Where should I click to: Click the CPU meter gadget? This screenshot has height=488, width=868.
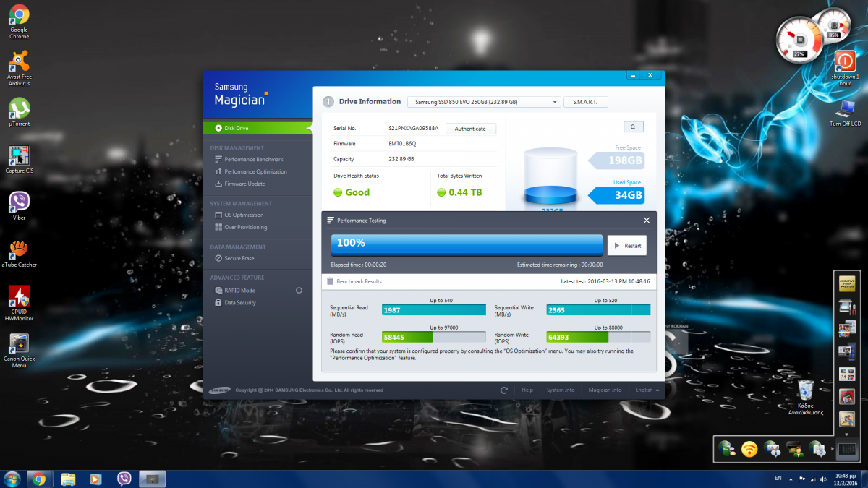coord(800,39)
